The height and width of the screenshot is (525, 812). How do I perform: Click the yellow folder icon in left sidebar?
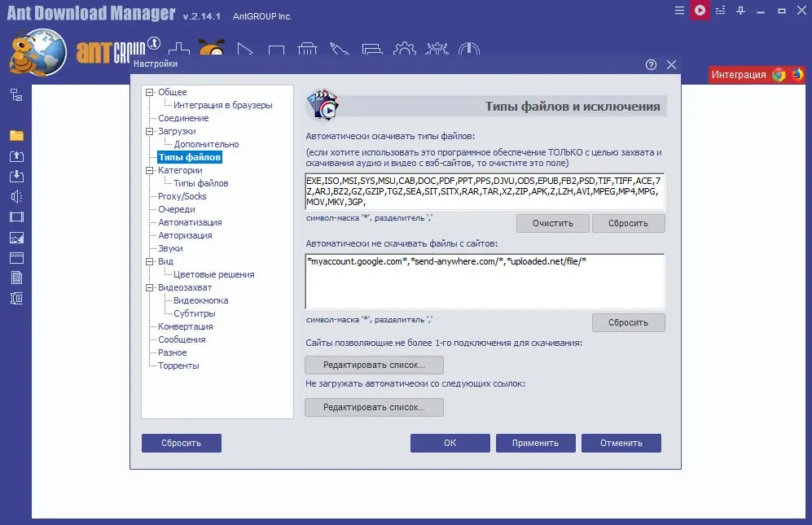click(x=16, y=136)
